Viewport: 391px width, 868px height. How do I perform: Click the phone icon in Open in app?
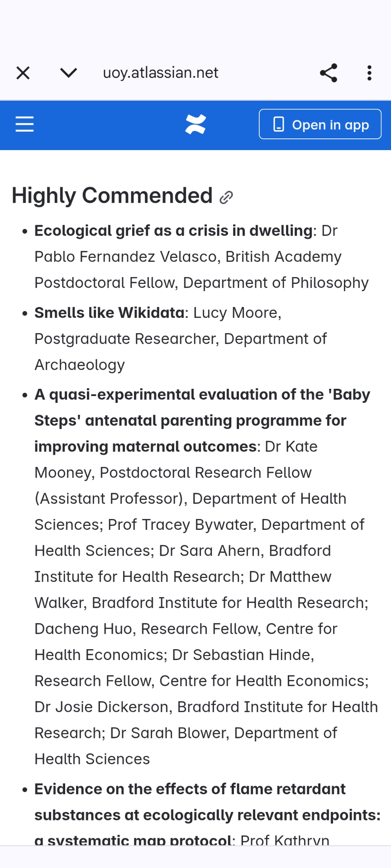click(279, 124)
